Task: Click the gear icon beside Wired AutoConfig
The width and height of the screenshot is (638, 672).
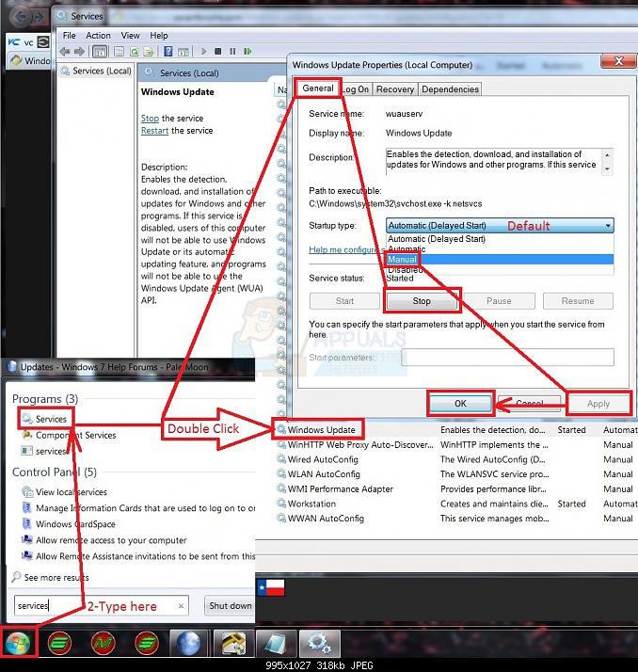Action: click(x=281, y=459)
